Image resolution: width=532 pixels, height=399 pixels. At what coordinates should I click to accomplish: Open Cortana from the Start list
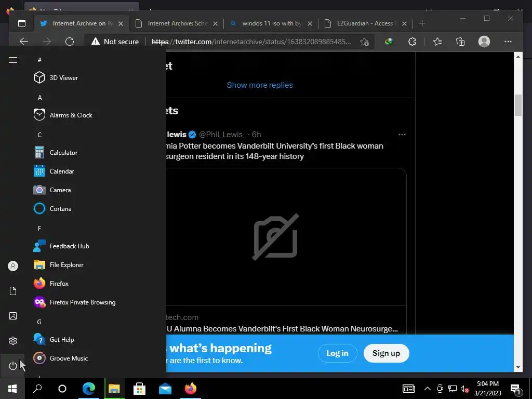(x=52, y=209)
